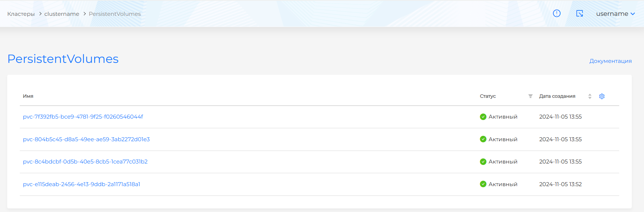Open the Статус column filter

pos(530,96)
